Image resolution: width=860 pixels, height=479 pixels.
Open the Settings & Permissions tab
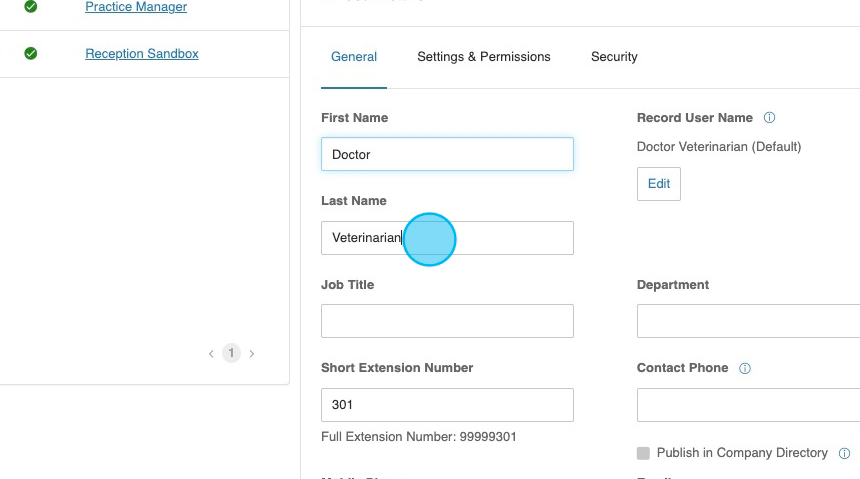(483, 57)
